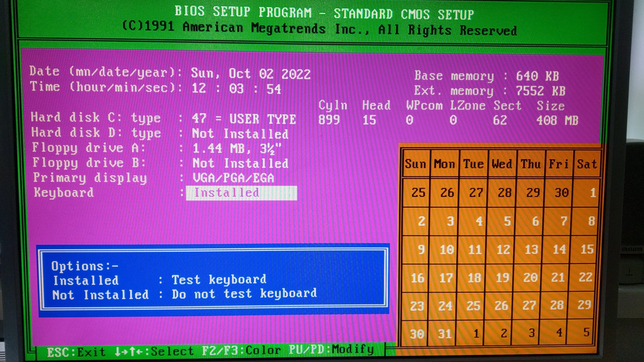This screenshot has height=362, width=644.
Task: Click the day value '02' in date
Action: 266,74
